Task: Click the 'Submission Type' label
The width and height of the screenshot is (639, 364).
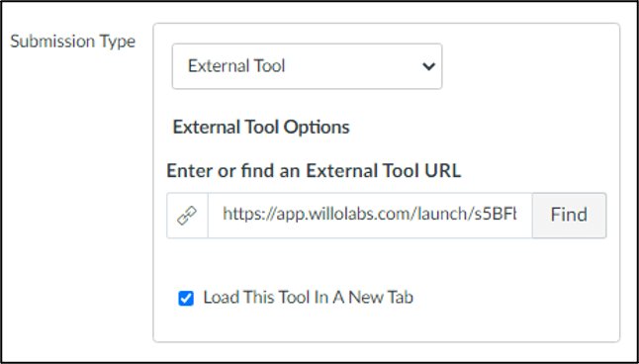Action: coord(72,42)
